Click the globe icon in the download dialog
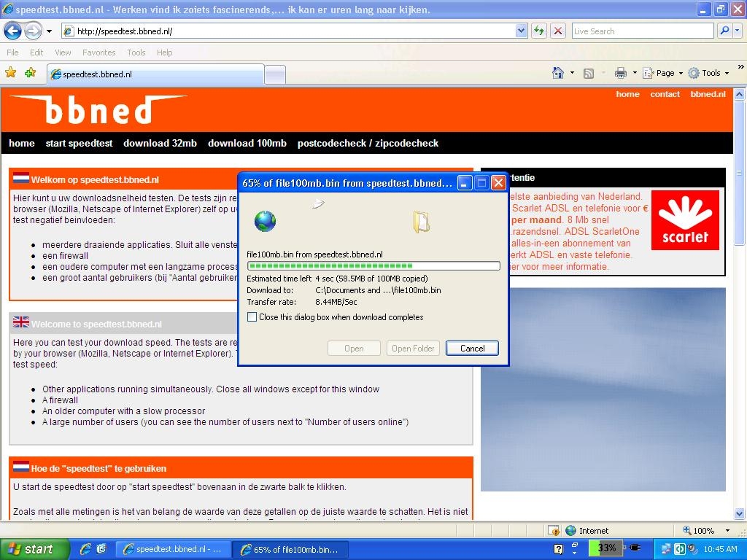The image size is (747, 560). click(265, 222)
